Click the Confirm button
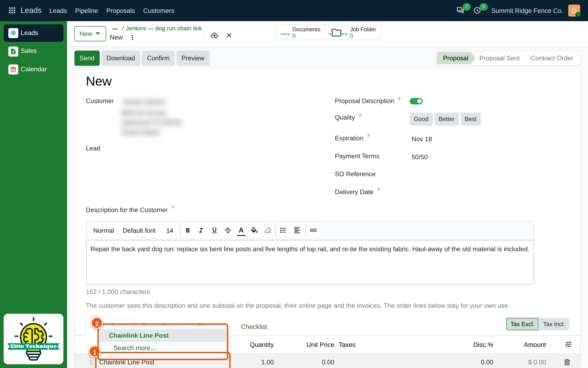Image resolution: width=588 pixels, height=368 pixels. pos(158,58)
